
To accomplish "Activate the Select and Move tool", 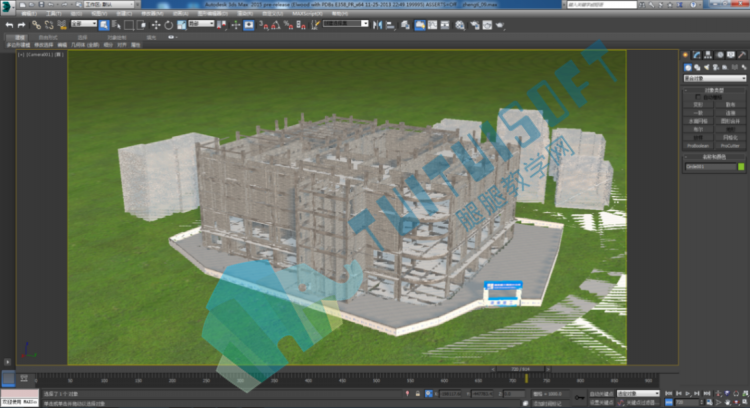I will click(156, 25).
